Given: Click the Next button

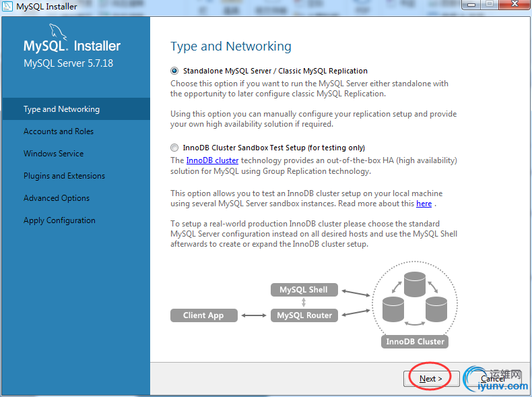Looking at the screenshot, I should [431, 378].
